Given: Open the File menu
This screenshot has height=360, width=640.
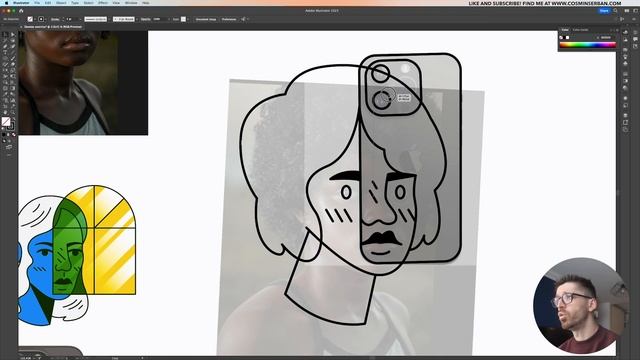Looking at the screenshot, I should point(37,3).
